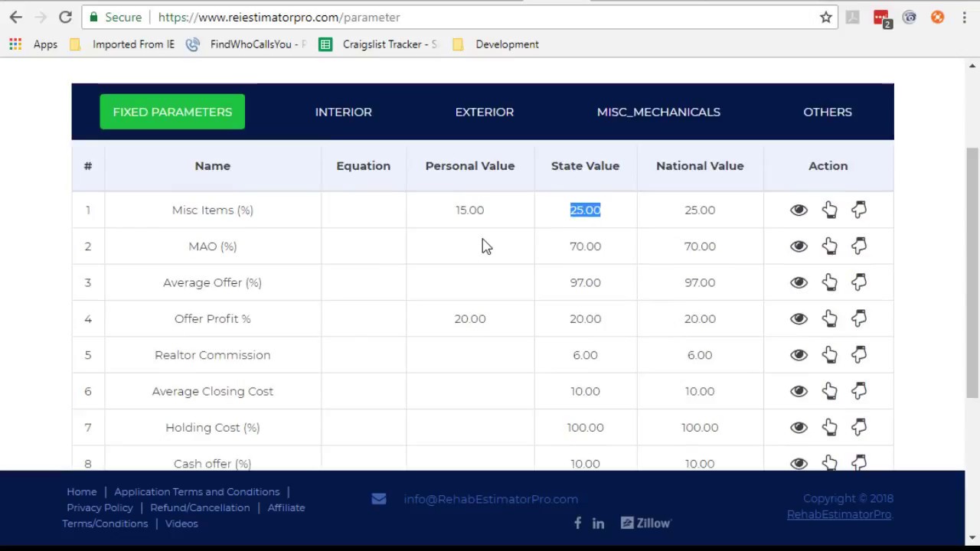Click the envelope email icon in the footer

[379, 499]
